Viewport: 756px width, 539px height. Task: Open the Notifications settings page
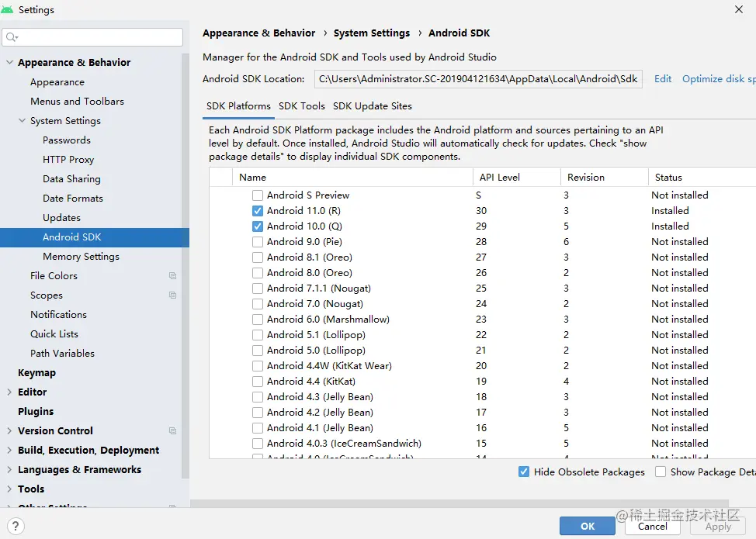58,315
